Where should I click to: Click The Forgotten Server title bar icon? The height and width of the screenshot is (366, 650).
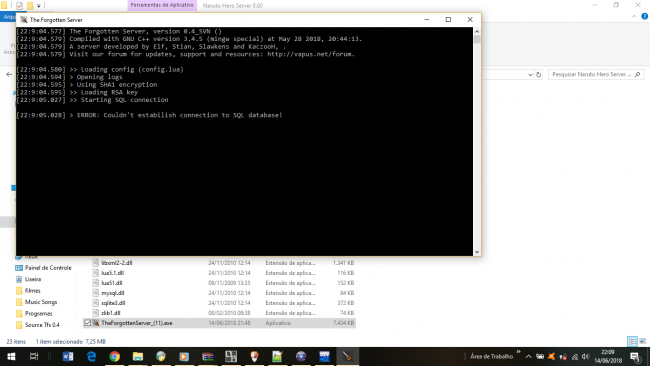(24, 19)
